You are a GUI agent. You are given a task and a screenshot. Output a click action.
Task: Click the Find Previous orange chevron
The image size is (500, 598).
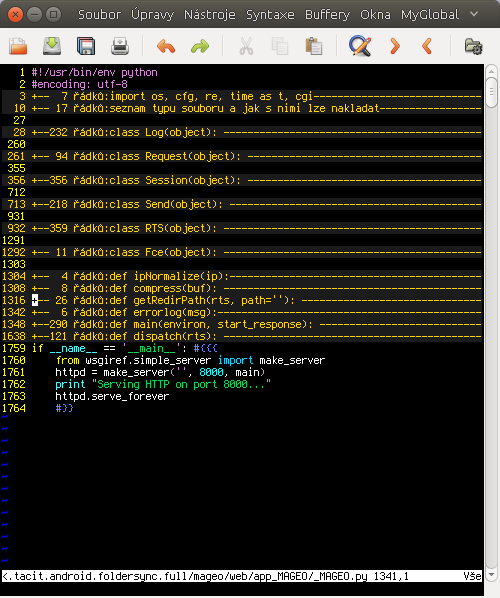pyautogui.click(x=427, y=46)
